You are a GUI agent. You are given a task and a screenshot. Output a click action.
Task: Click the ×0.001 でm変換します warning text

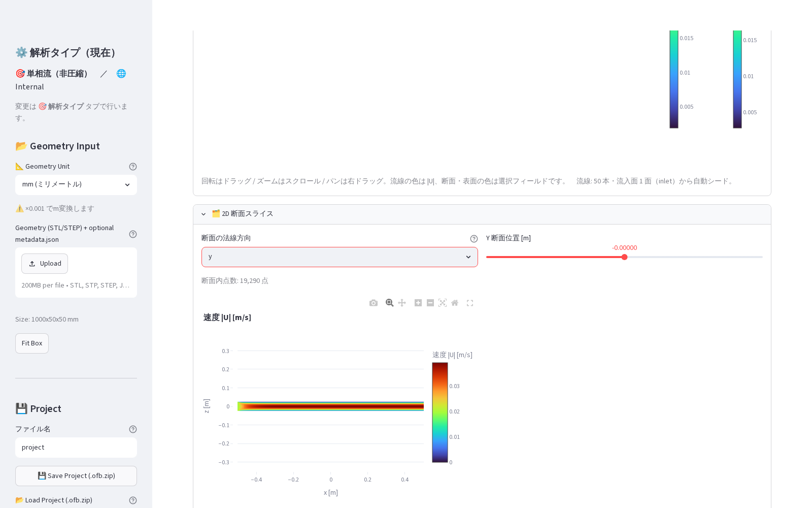pos(55,209)
